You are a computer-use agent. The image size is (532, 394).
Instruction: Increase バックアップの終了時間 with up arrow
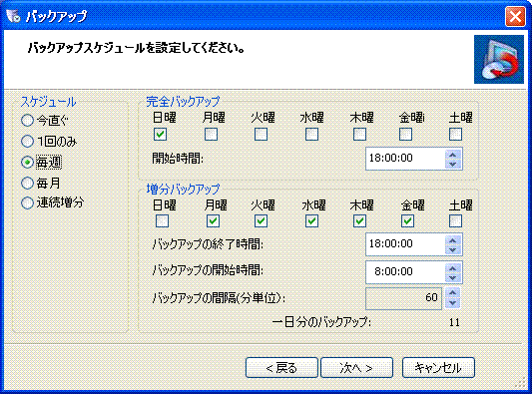click(452, 240)
